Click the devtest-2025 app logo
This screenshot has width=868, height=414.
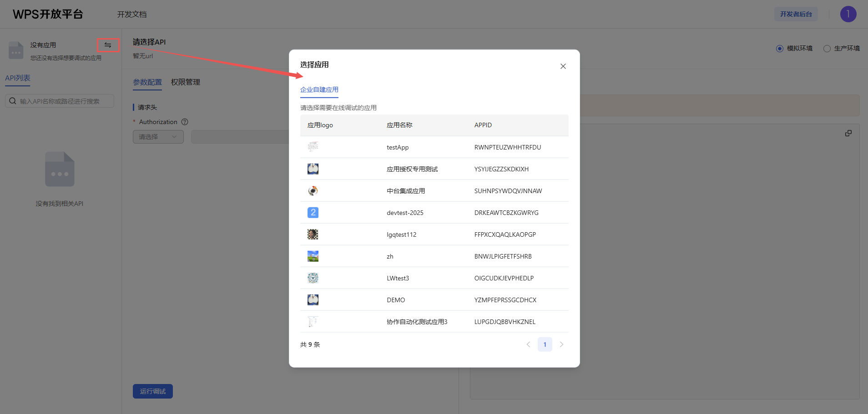(x=313, y=212)
